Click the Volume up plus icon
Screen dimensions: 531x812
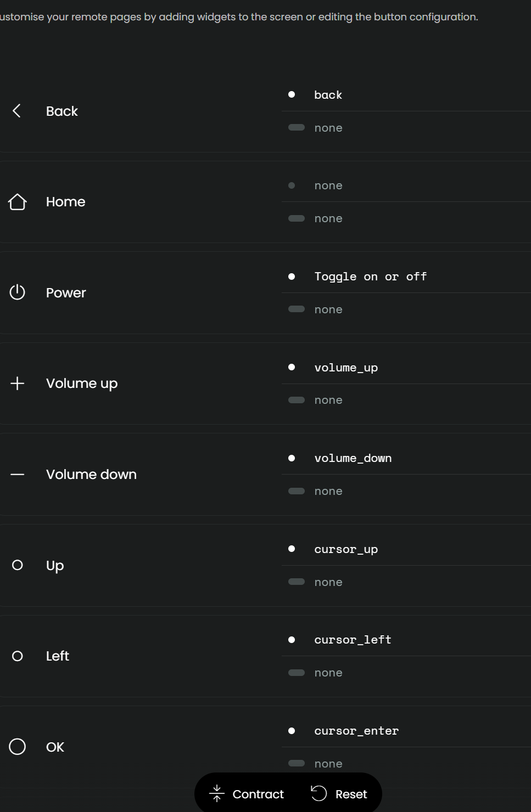18,383
